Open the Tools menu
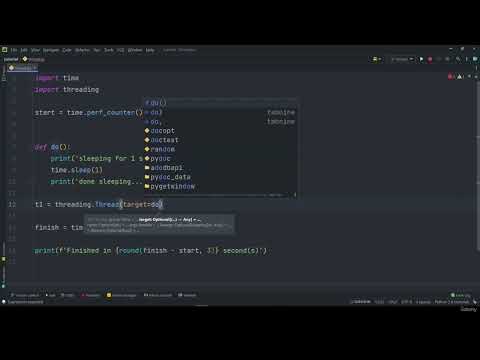Image resolution: width=480 pixels, height=360 pixels. (x=109, y=50)
